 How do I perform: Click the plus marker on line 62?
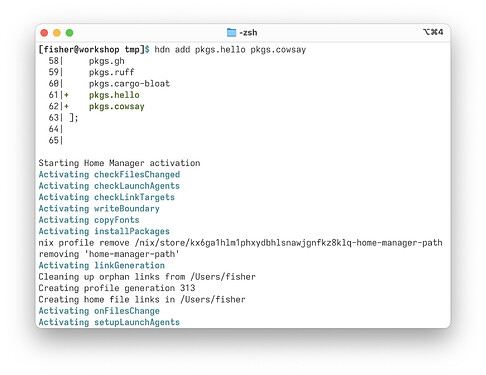(66, 106)
